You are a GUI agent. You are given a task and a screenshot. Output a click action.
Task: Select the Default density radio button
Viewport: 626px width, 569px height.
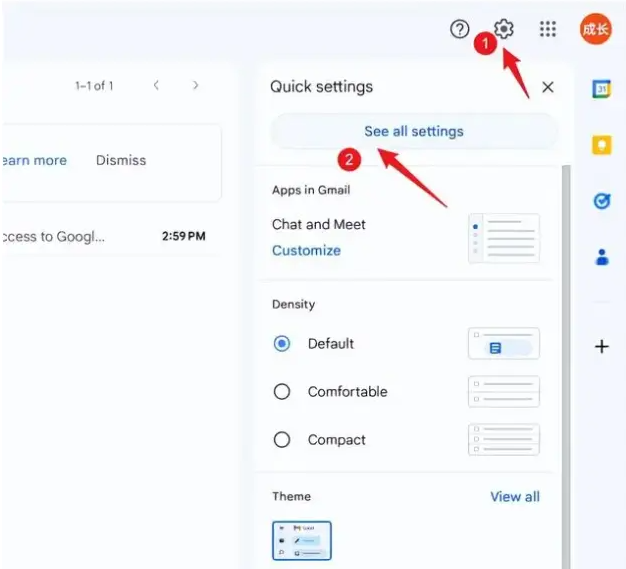click(x=282, y=343)
